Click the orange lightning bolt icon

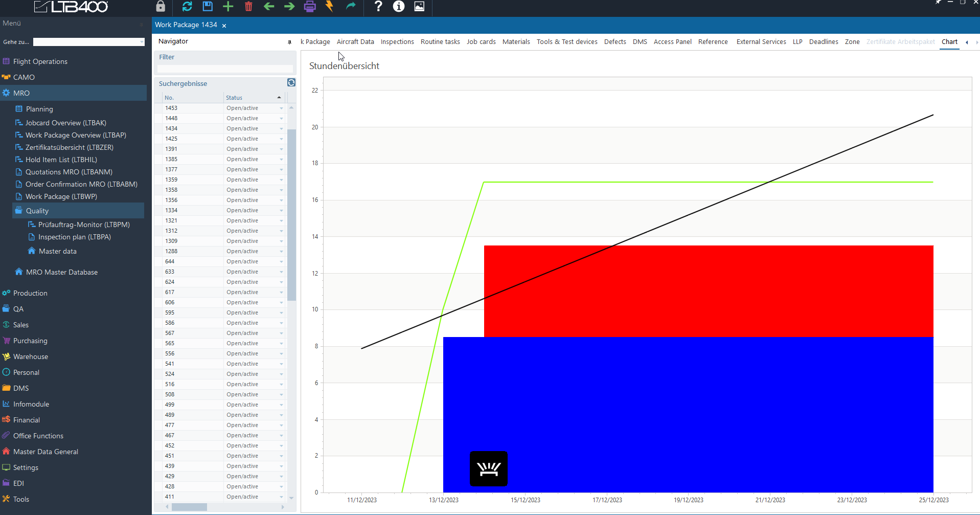tap(330, 7)
